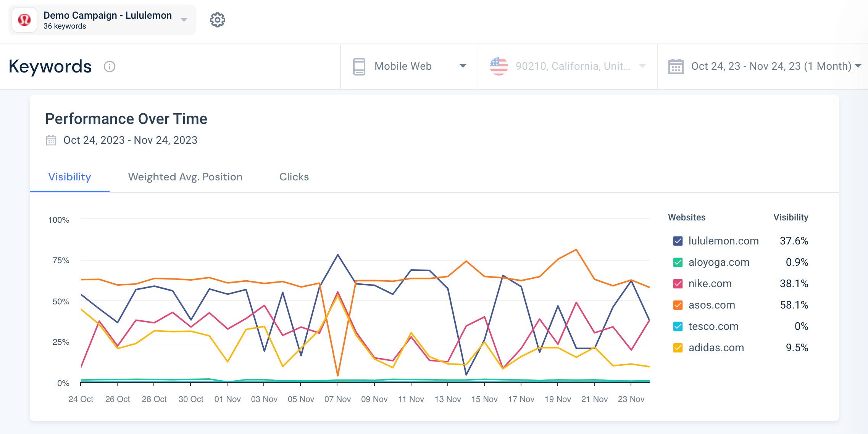Toggle aloyoga.com website checkbox
Screen dimensions: 868x434
click(x=678, y=262)
